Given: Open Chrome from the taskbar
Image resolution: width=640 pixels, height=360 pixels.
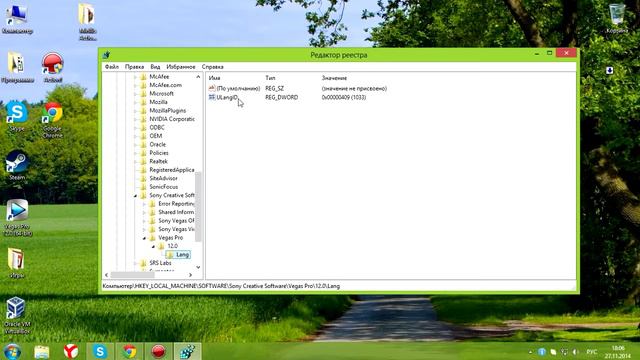Looking at the screenshot, I should point(130,351).
